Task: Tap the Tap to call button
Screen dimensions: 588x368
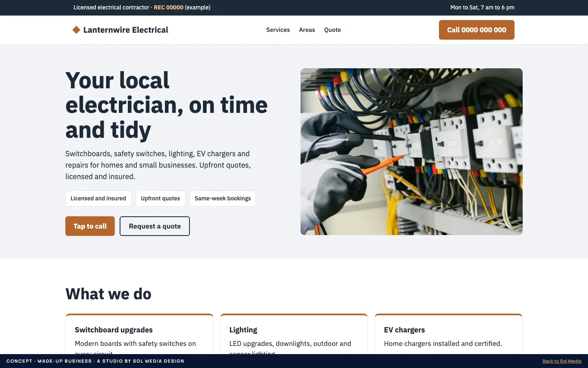Action: pos(90,226)
